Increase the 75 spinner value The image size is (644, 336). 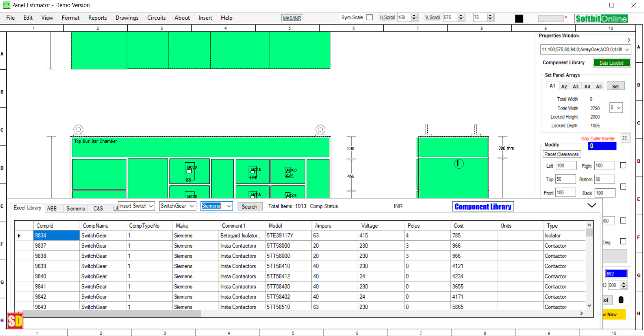tap(490, 15)
